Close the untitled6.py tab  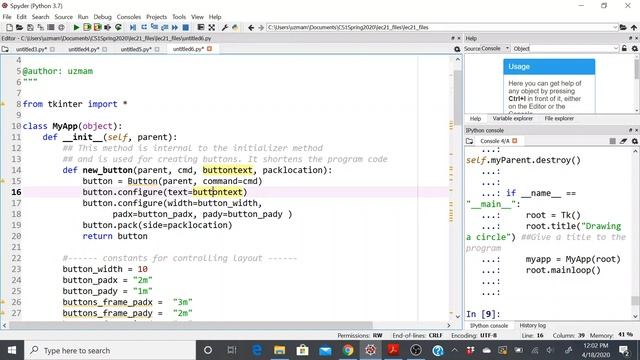pyautogui.click(x=209, y=49)
